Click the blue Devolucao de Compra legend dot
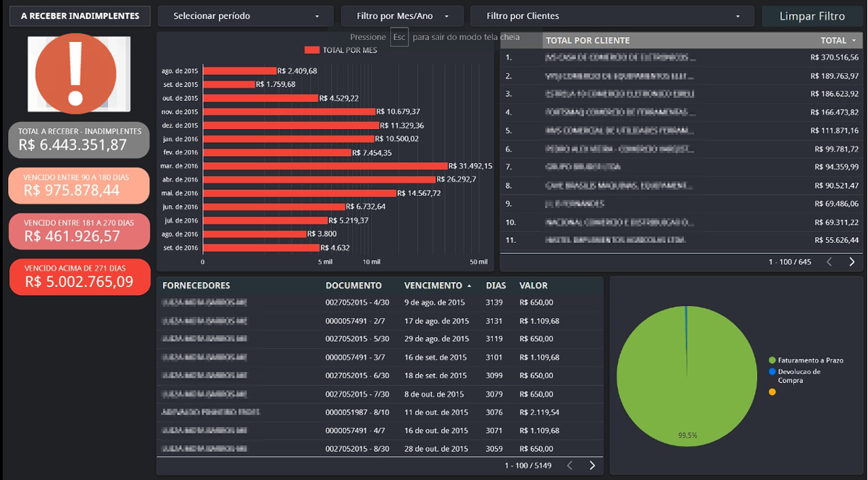 [772, 372]
